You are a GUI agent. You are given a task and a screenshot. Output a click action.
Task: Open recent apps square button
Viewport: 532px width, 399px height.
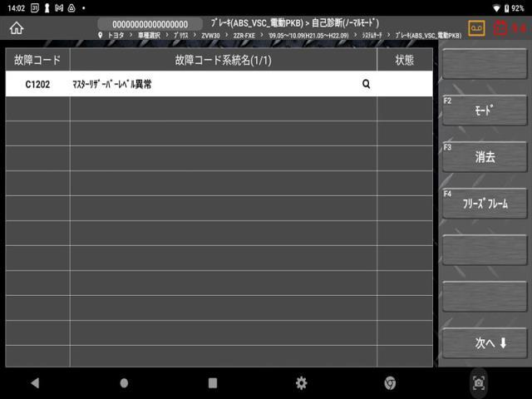coord(213,383)
